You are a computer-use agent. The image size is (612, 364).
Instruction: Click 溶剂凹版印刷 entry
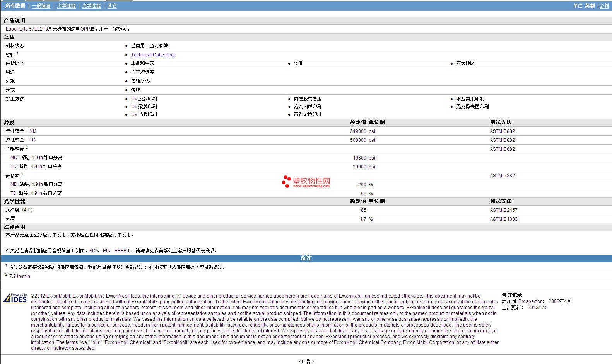click(308, 107)
